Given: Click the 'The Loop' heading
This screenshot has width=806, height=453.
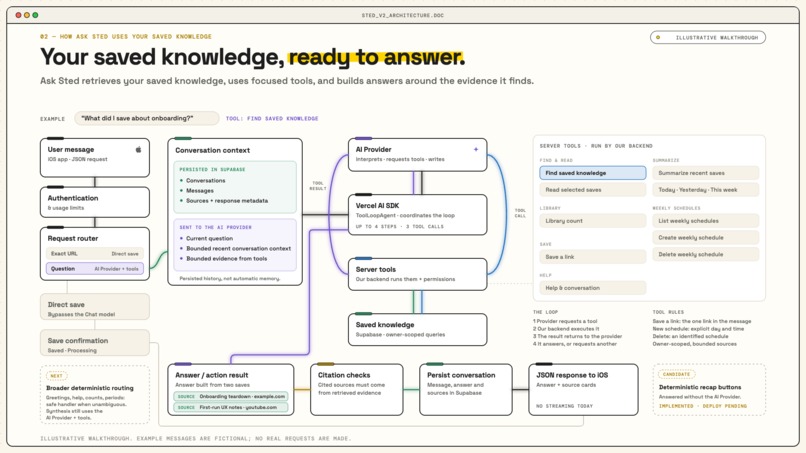Looking at the screenshot, I should click(x=545, y=312).
